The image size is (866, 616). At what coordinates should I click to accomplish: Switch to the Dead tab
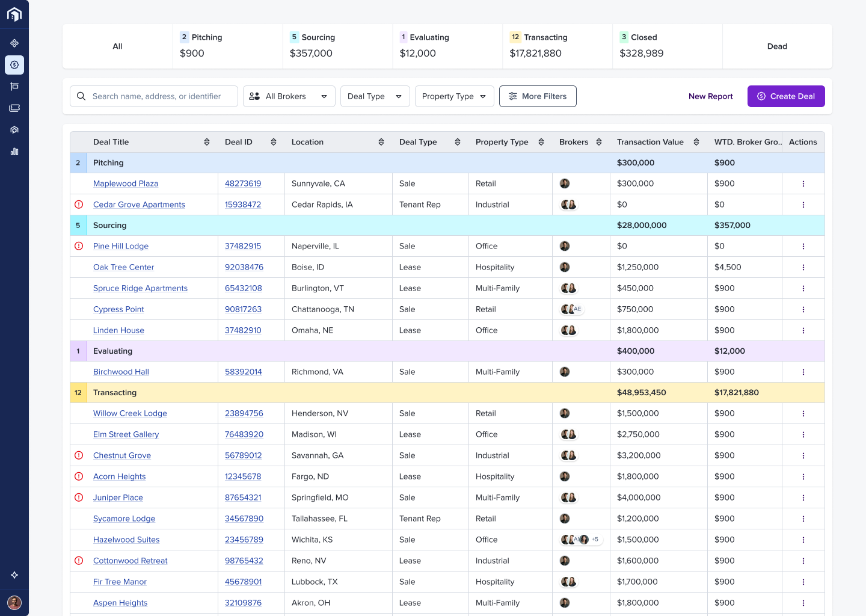tap(777, 46)
